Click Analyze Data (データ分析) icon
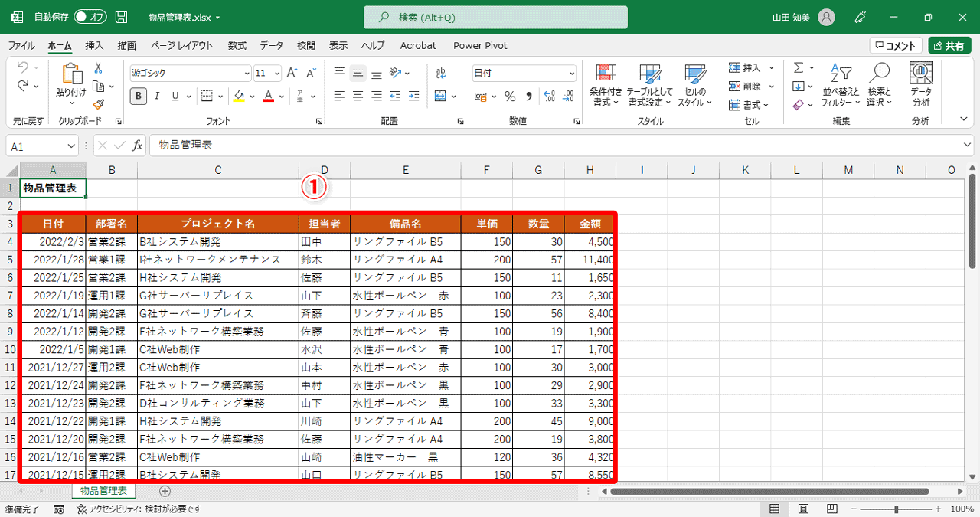 (920, 85)
